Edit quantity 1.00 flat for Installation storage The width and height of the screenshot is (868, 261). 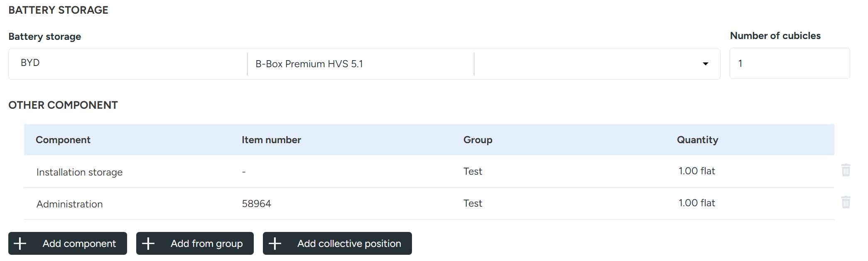tap(696, 171)
